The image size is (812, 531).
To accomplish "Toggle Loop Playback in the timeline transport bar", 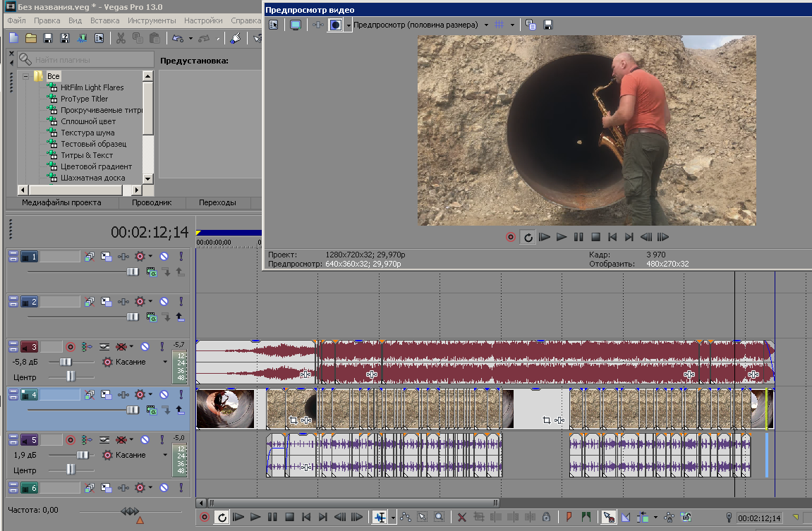I will [x=222, y=518].
